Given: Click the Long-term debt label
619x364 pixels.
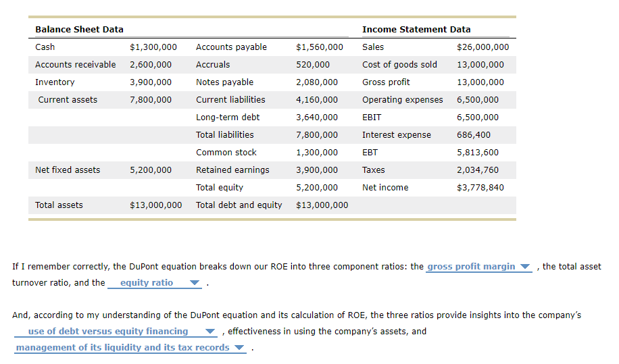Looking at the screenshot, I should pyautogui.click(x=228, y=118).
